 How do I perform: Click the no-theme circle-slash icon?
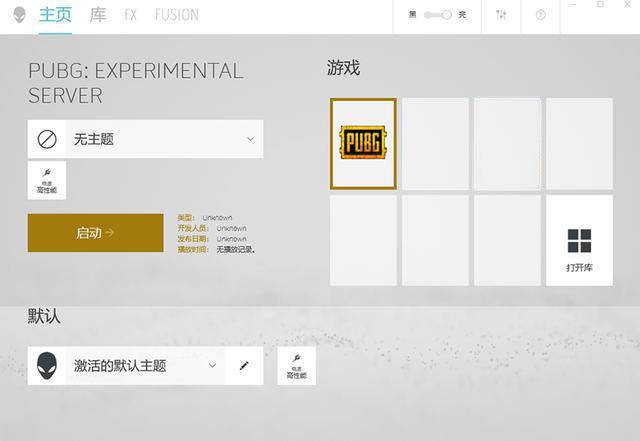click(x=47, y=139)
